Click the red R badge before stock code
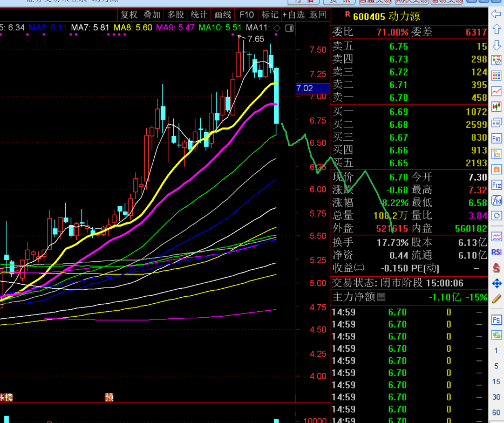504x423 pixels. [347, 14]
